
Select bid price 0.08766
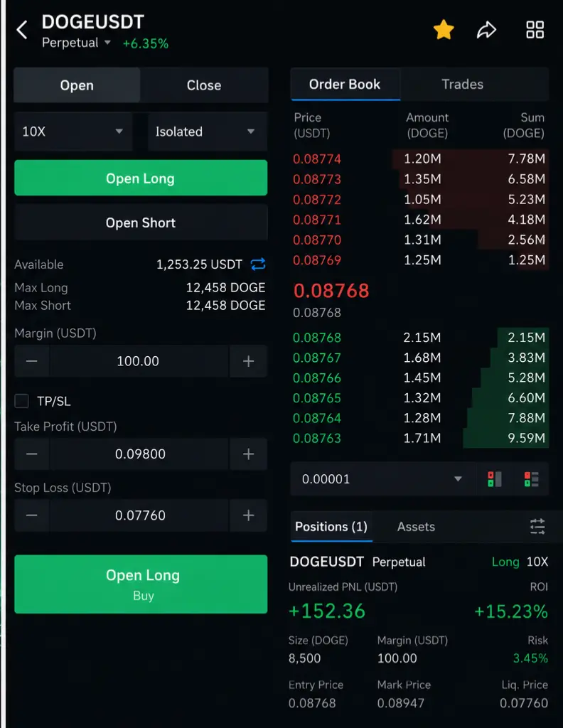tap(317, 378)
